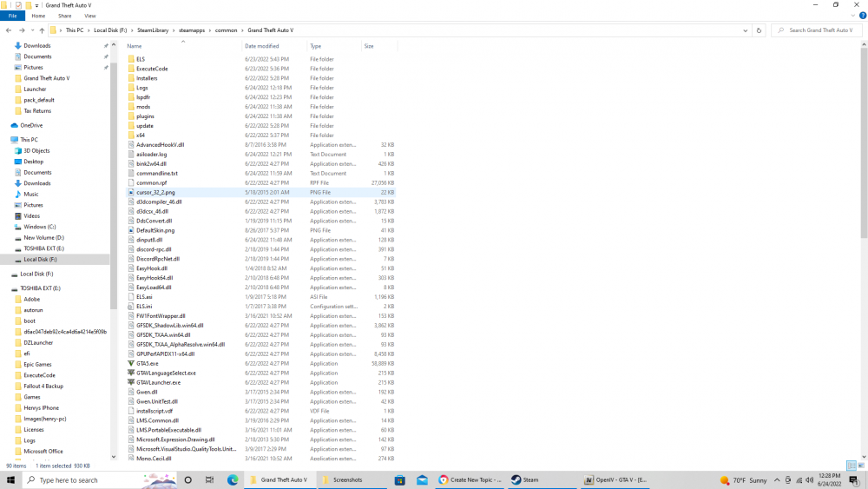Viewport: 868px width, 489px height.
Task: Click the This PC breadcrumb segment
Action: [75, 30]
